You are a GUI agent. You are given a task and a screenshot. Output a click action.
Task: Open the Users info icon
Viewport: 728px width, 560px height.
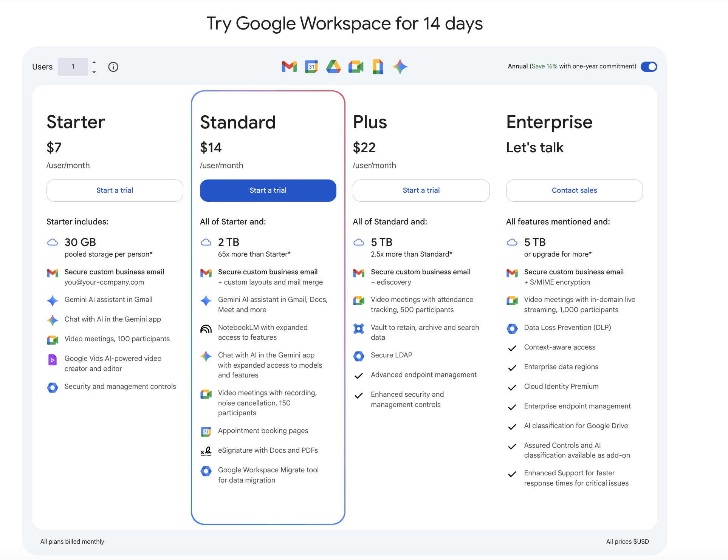(113, 67)
